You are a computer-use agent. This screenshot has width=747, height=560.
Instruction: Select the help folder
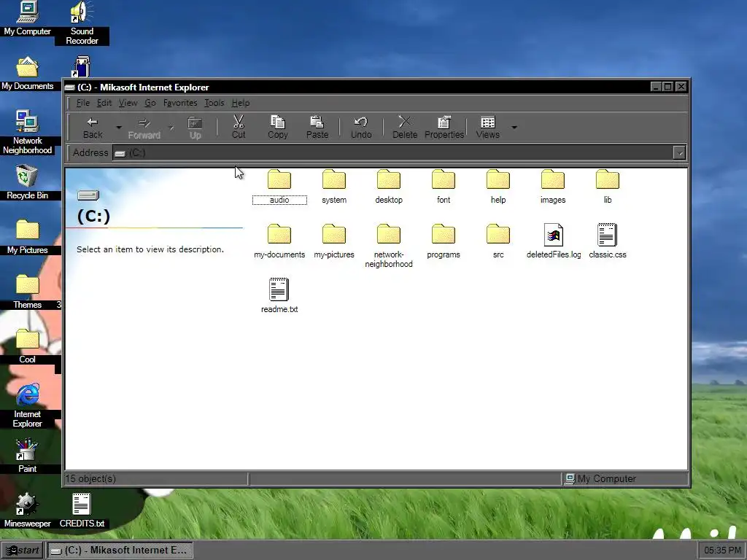(498, 187)
